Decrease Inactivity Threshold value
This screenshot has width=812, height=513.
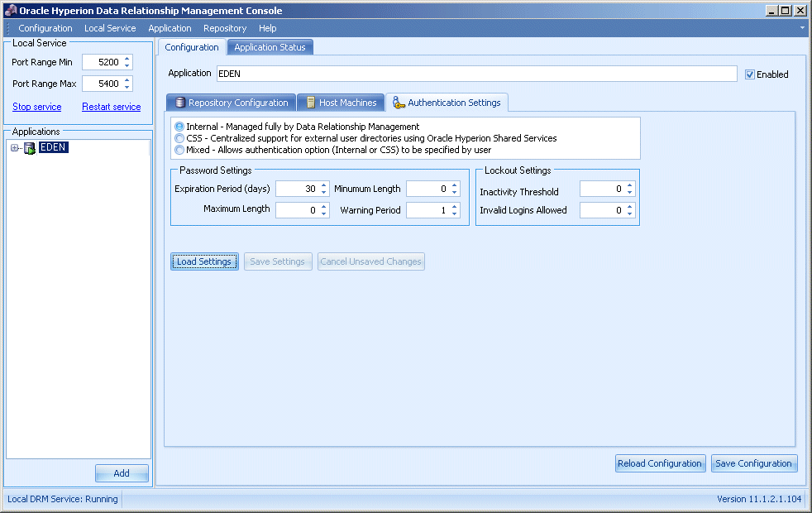(630, 192)
